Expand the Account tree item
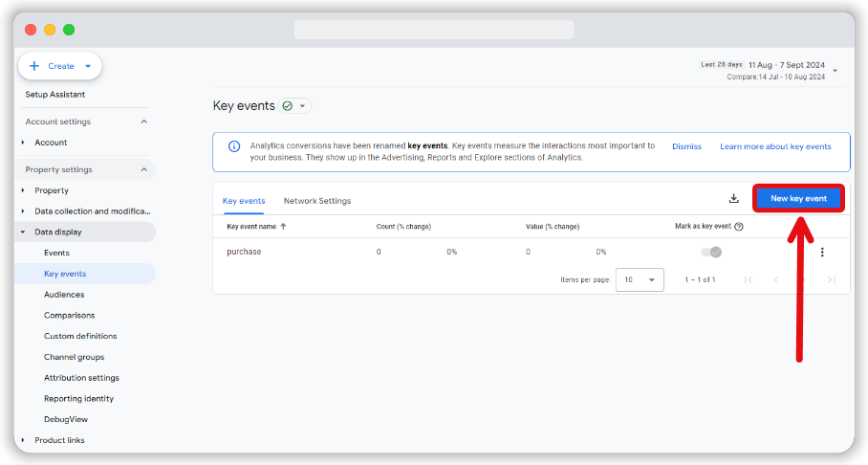Screen dimensions: 868x465 coord(23,143)
